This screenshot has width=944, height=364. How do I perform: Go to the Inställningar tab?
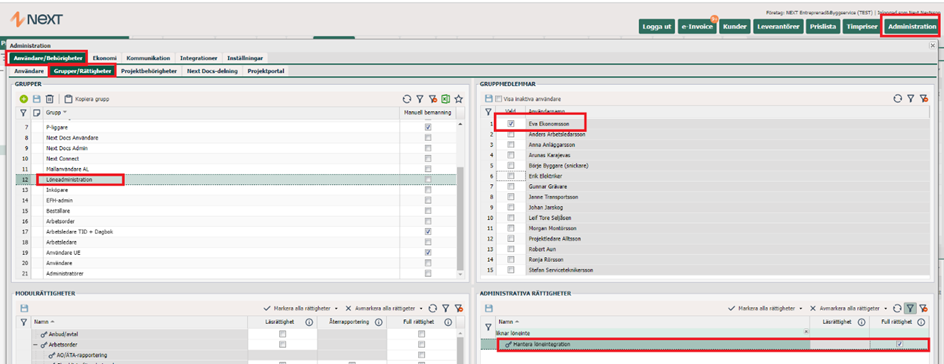[244, 58]
